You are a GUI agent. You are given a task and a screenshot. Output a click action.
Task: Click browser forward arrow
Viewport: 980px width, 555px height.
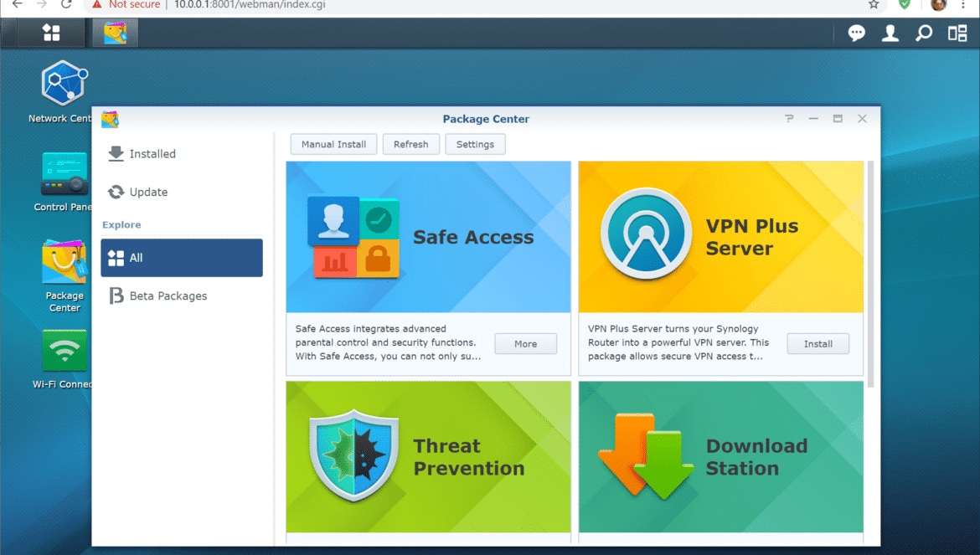click(41, 5)
